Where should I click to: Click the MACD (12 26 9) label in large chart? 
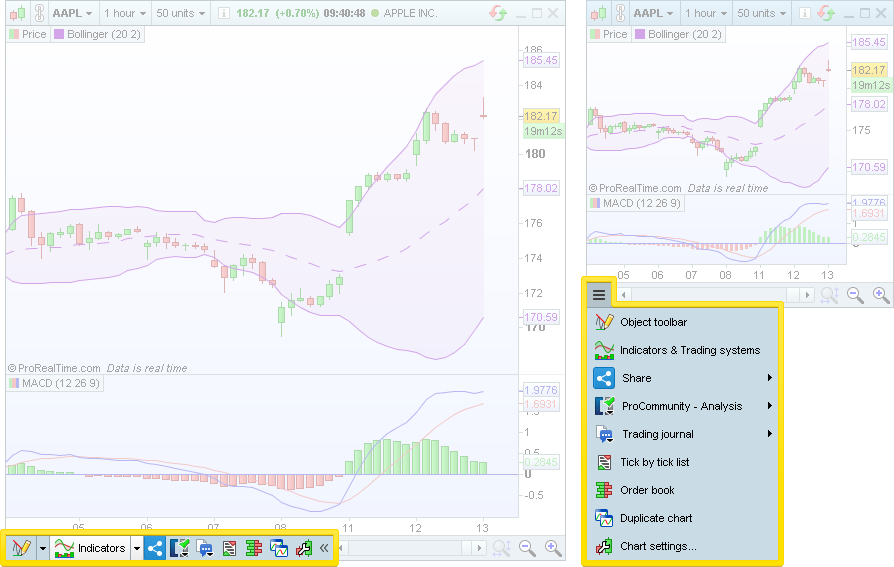[x=50, y=383]
